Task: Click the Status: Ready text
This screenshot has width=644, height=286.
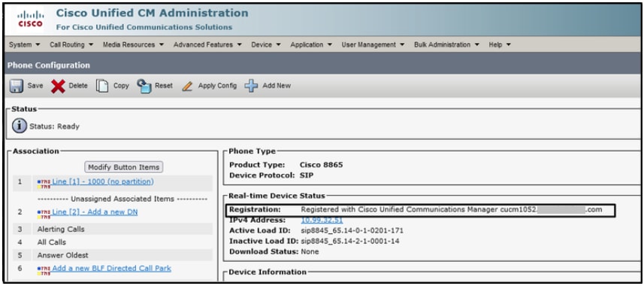Action: (x=54, y=126)
